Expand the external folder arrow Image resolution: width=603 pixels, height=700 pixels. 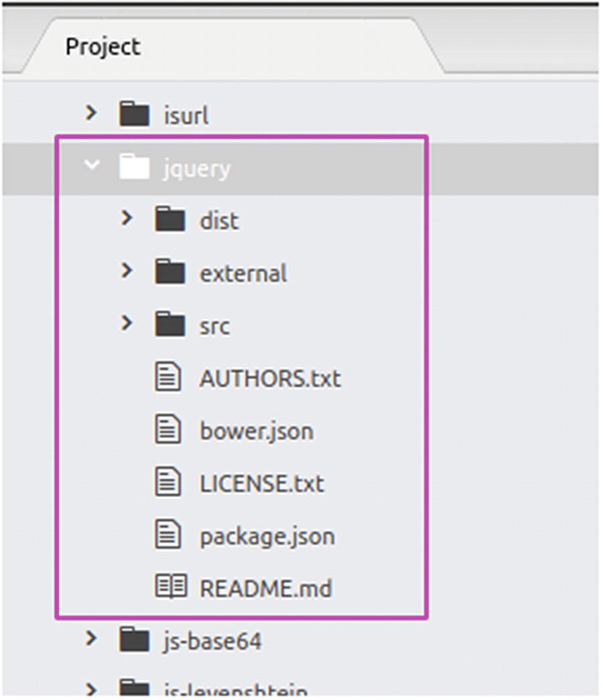point(127,271)
